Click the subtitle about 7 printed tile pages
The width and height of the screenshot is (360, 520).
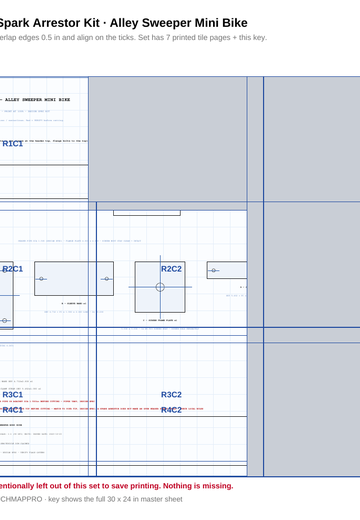coord(133,38)
